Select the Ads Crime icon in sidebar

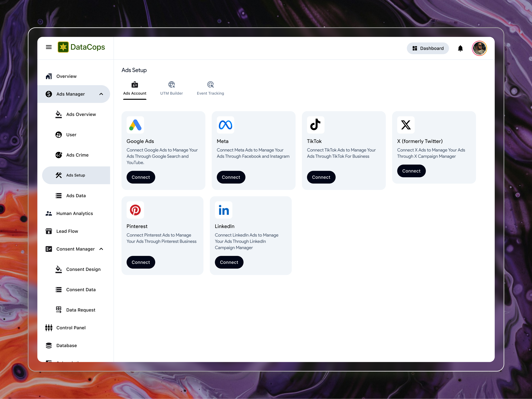point(59,155)
